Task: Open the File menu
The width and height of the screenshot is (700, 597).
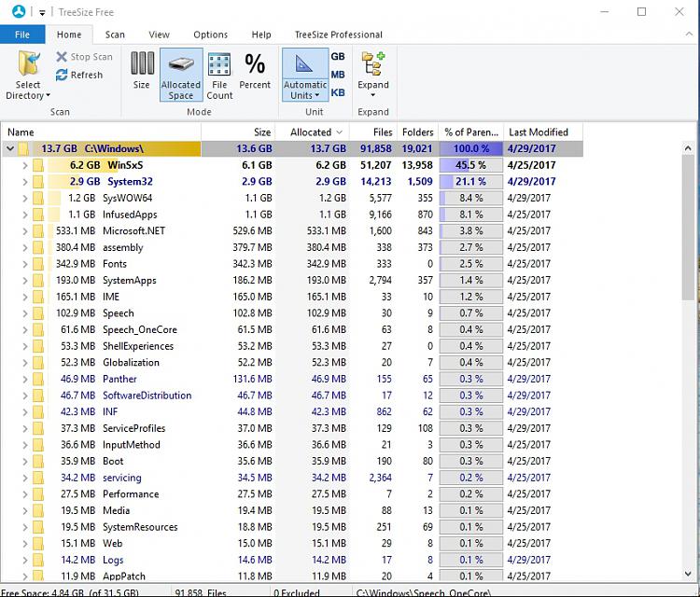Action: (22, 35)
